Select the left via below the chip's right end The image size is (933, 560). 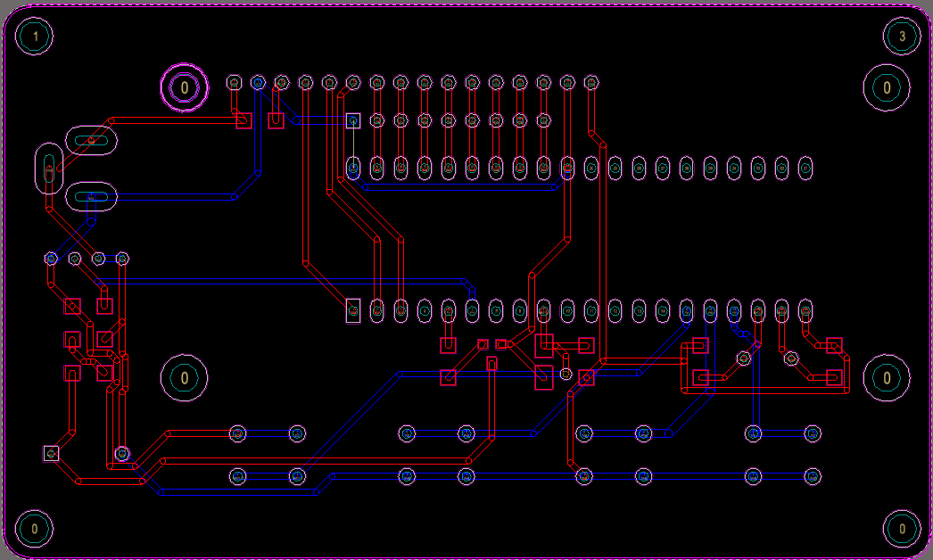744,358
